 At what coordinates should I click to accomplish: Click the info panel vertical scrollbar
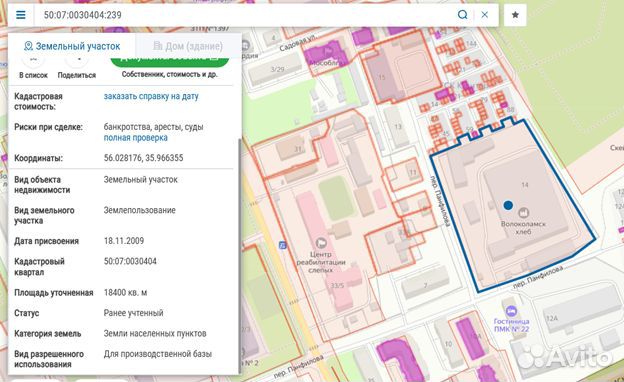tap(240, 256)
